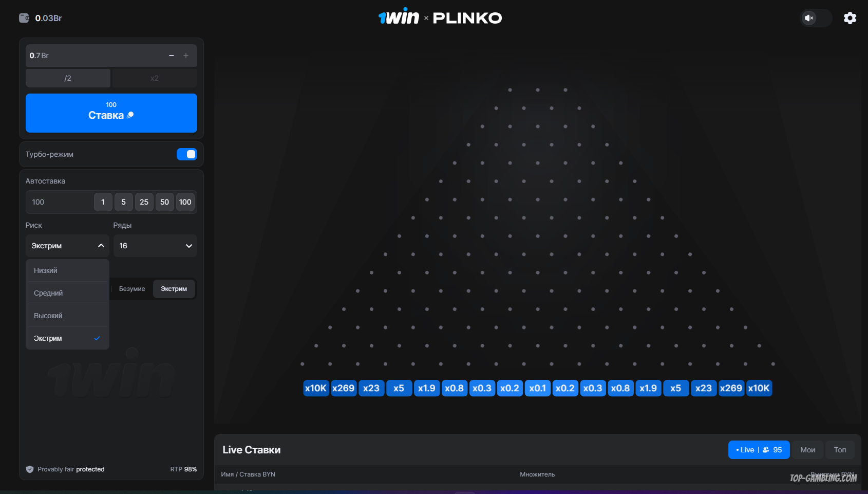Increase bet with the plus icon
This screenshot has width=868, height=494.
click(x=186, y=56)
